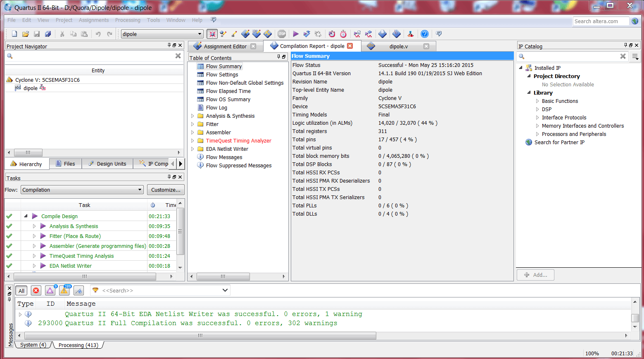Click feedback speech bubble icon in menu bar
This screenshot has height=359, width=644.
(x=213, y=20)
